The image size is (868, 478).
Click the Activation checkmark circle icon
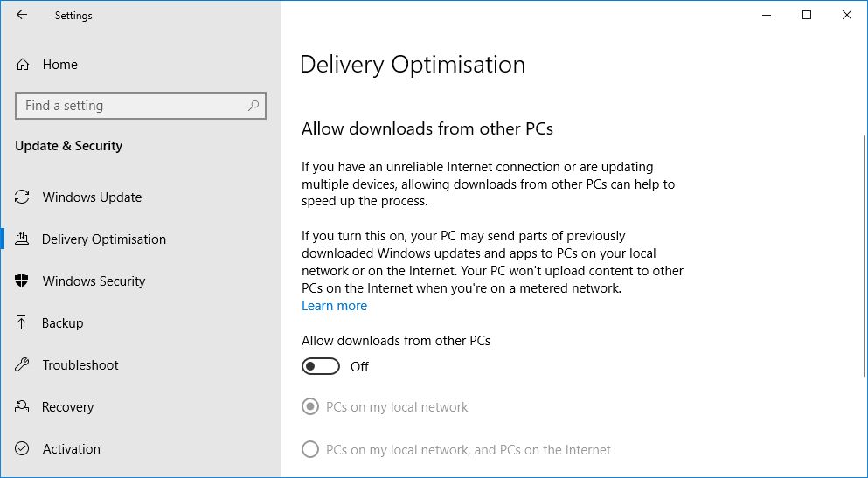coord(23,449)
